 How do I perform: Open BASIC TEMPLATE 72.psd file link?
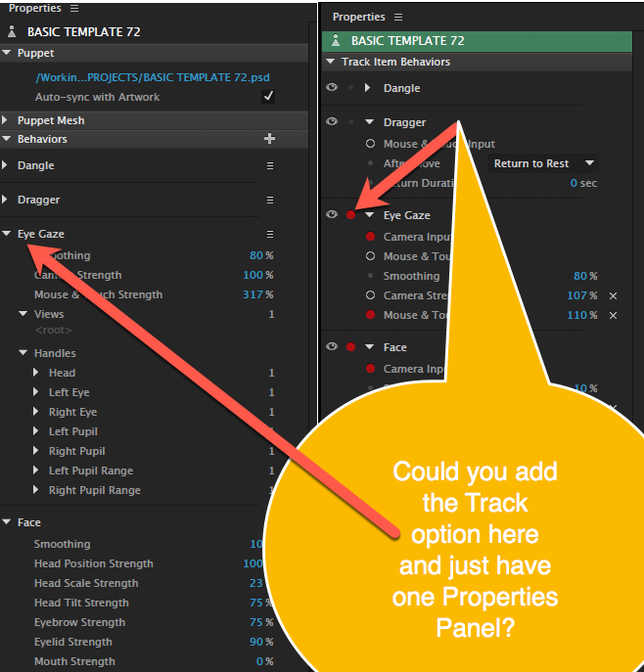click(x=153, y=77)
